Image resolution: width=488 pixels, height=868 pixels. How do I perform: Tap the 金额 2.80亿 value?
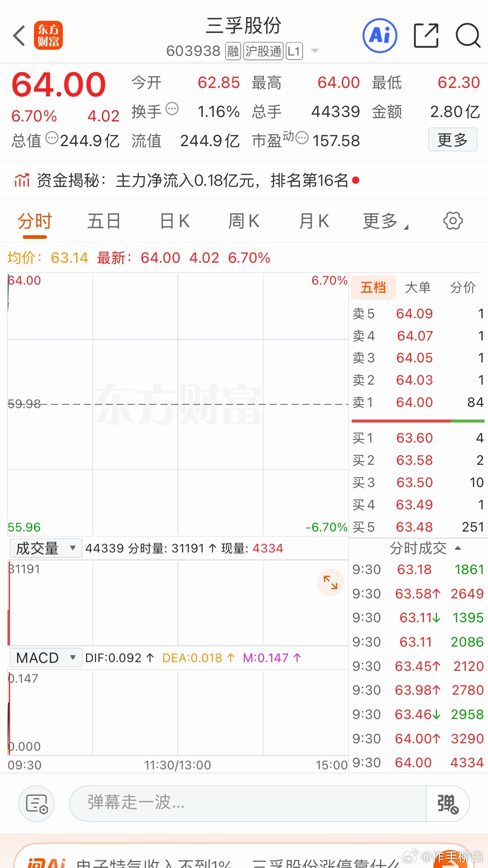point(455,112)
